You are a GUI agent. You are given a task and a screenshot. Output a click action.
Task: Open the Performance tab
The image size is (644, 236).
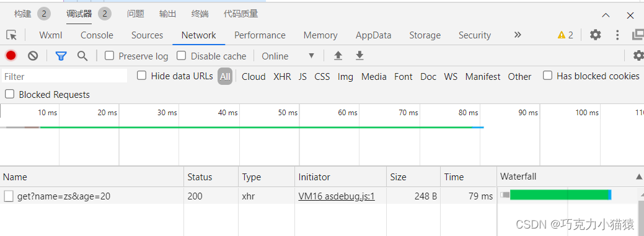click(260, 35)
